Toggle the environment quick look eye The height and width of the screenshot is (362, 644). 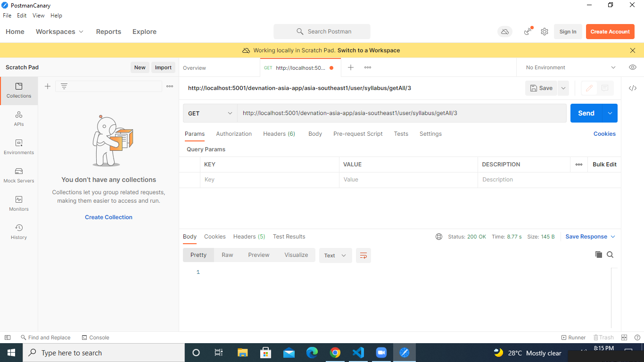coord(633,67)
